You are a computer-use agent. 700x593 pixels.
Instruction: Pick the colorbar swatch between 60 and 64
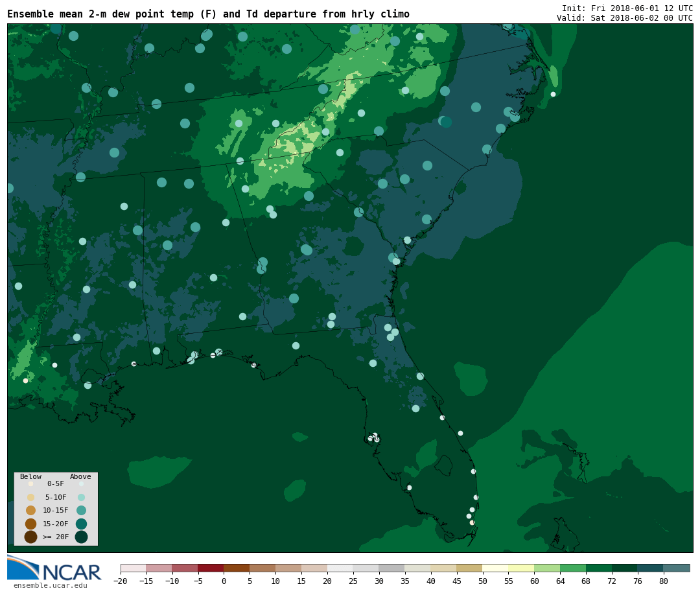[547, 568]
